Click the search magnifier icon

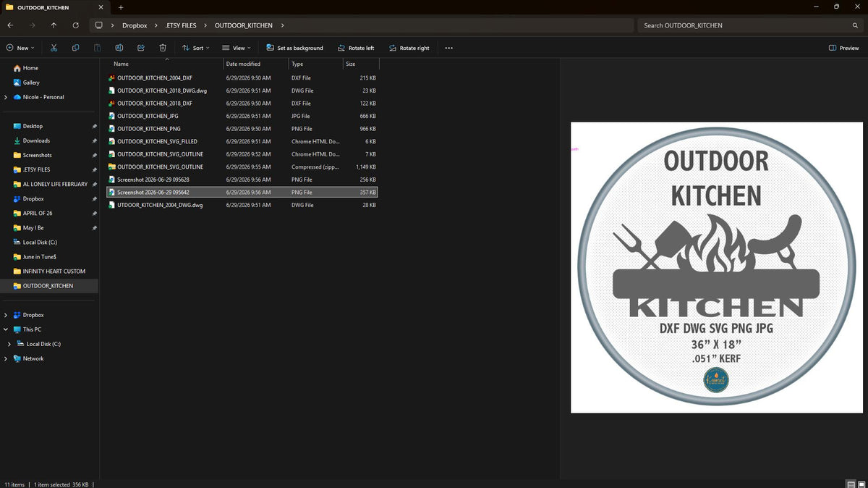click(x=855, y=25)
